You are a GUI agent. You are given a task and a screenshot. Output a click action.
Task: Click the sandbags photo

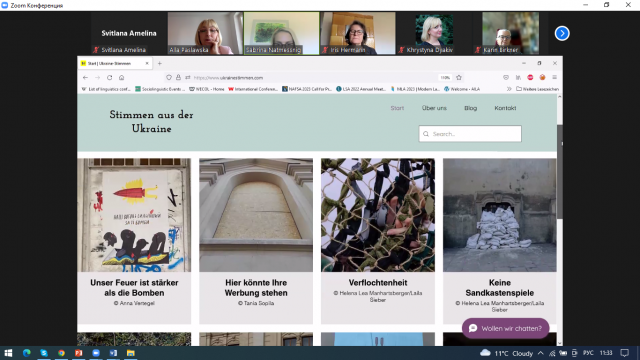point(500,215)
